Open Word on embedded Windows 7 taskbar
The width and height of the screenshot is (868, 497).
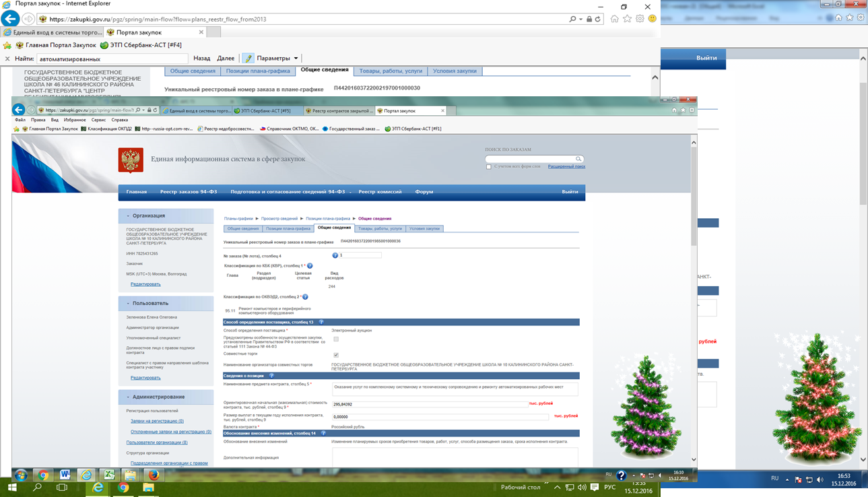click(65, 475)
